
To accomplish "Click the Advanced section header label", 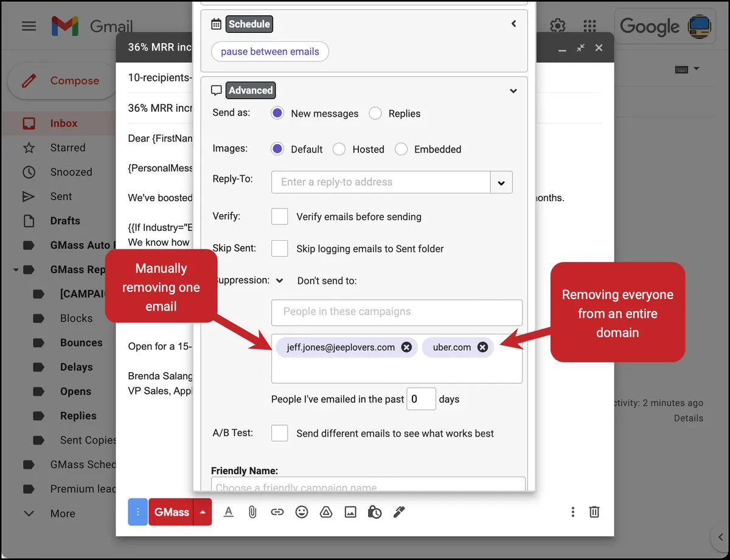I will (251, 91).
